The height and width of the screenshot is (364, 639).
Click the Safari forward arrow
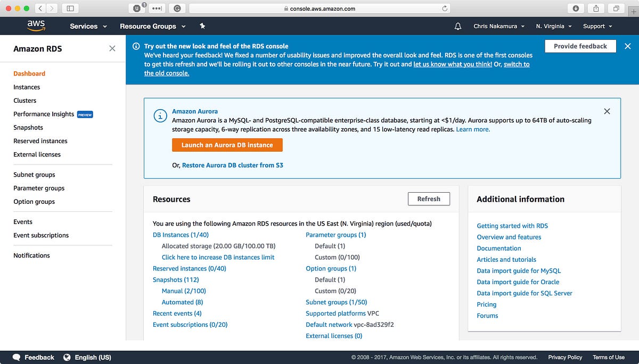coord(52,9)
